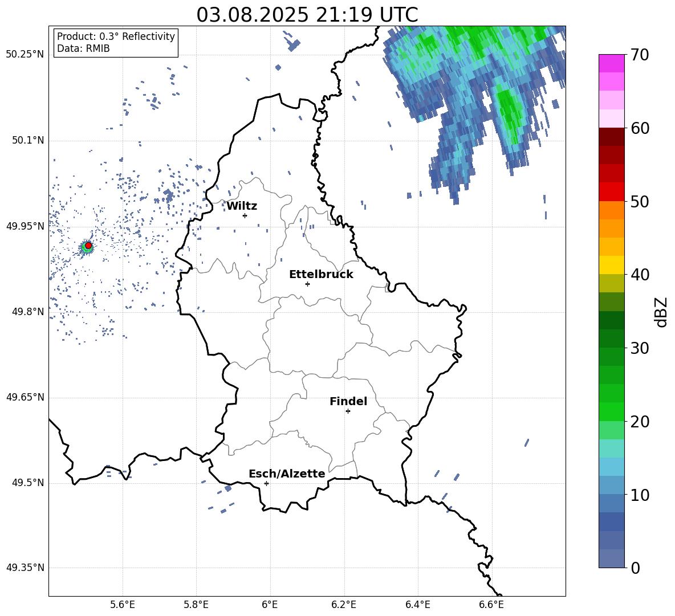Image resolution: width=675 pixels, height=616 pixels.
Task: Click the Product: 0.3° Reflectivity text
Action: [116, 36]
